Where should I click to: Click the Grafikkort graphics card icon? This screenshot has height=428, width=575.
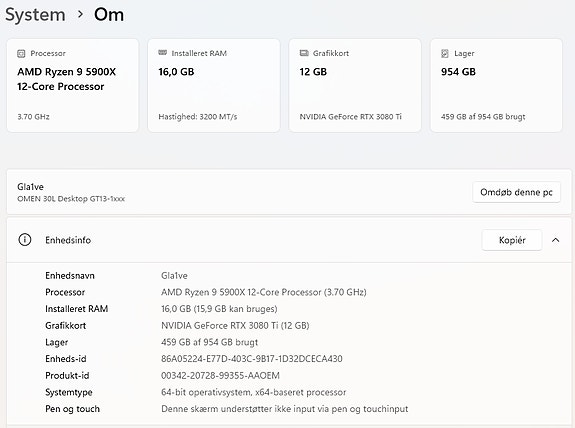[x=304, y=53]
